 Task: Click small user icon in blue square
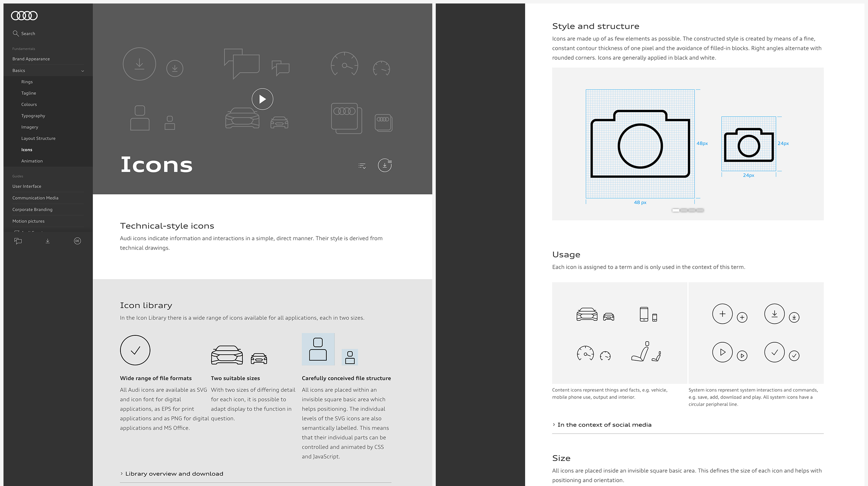click(350, 357)
